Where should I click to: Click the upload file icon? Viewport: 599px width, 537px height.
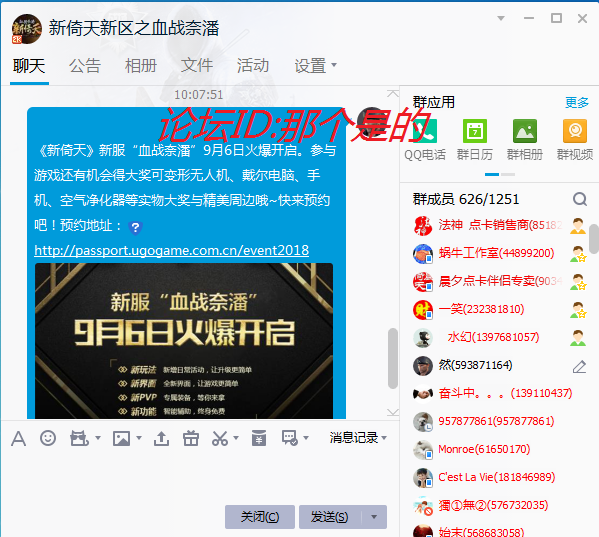tap(161, 438)
